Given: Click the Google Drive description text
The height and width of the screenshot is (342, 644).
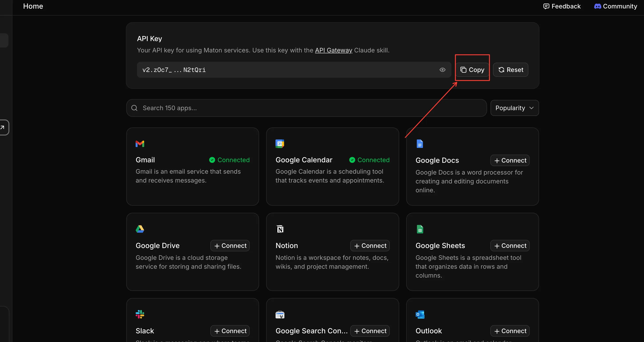Looking at the screenshot, I should pyautogui.click(x=189, y=262).
